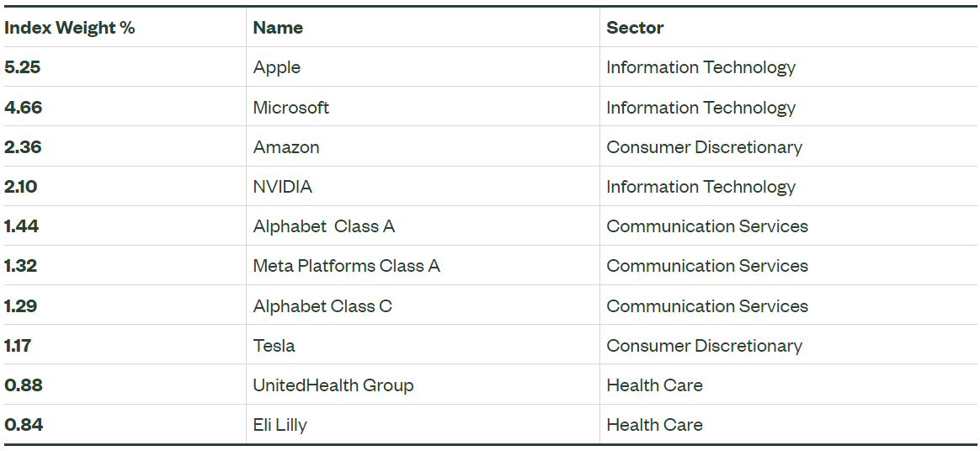The image size is (980, 451).
Task: Click UnitedHealth Group's Health Care sector cell
Action: coord(654,385)
